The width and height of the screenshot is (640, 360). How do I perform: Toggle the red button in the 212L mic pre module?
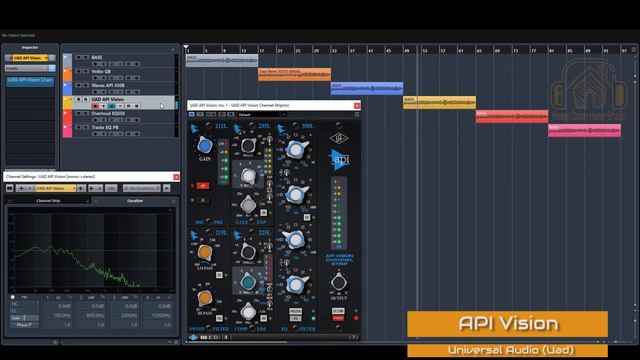coord(203,186)
